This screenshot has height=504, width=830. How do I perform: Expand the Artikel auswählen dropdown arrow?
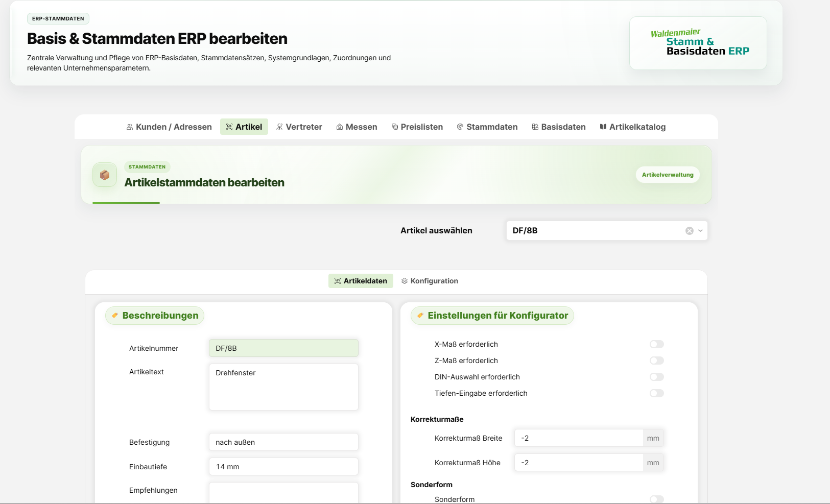[700, 231]
